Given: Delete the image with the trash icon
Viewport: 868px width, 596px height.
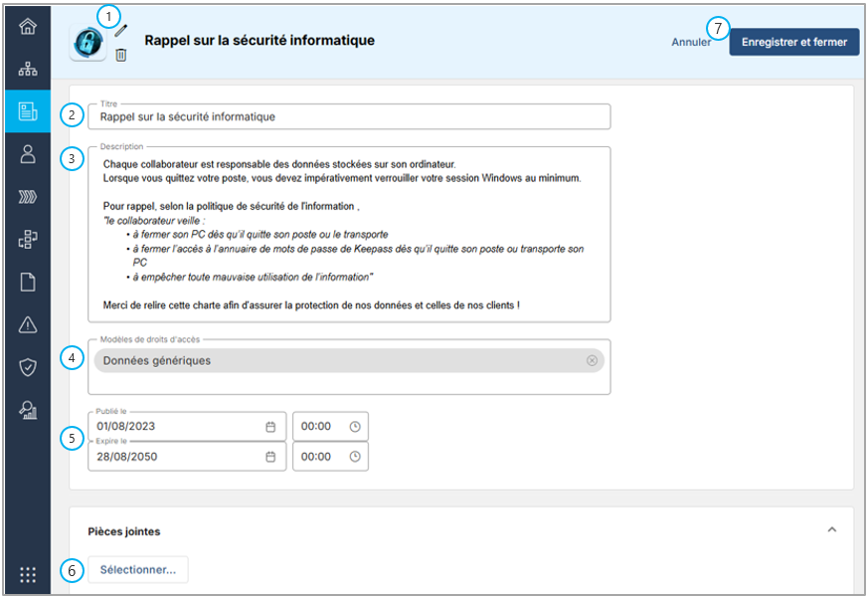Looking at the screenshot, I should [x=121, y=55].
